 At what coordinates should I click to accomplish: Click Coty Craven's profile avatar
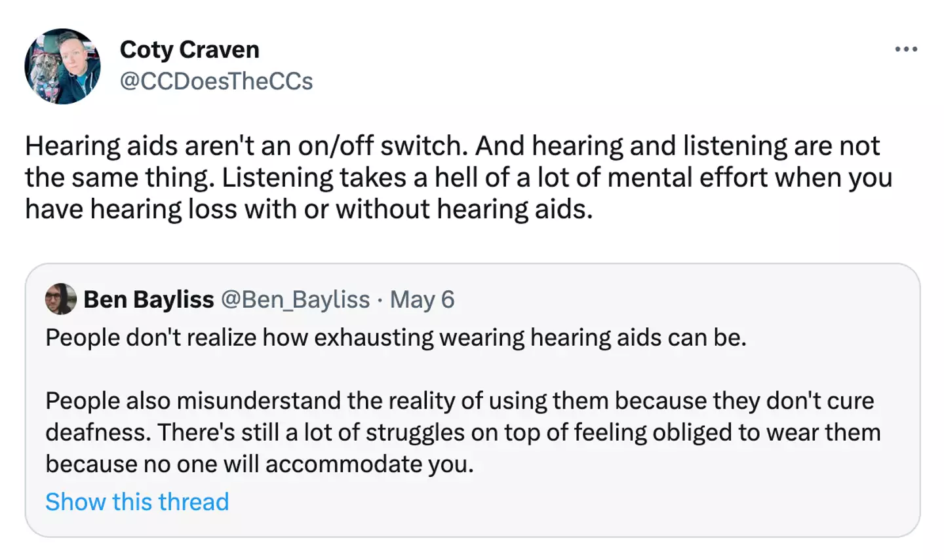point(62,66)
